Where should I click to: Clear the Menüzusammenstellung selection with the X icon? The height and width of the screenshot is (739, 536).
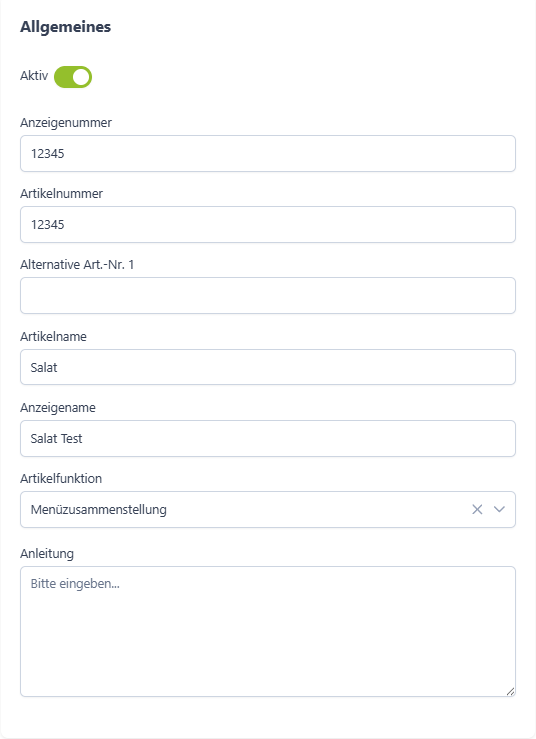(477, 509)
